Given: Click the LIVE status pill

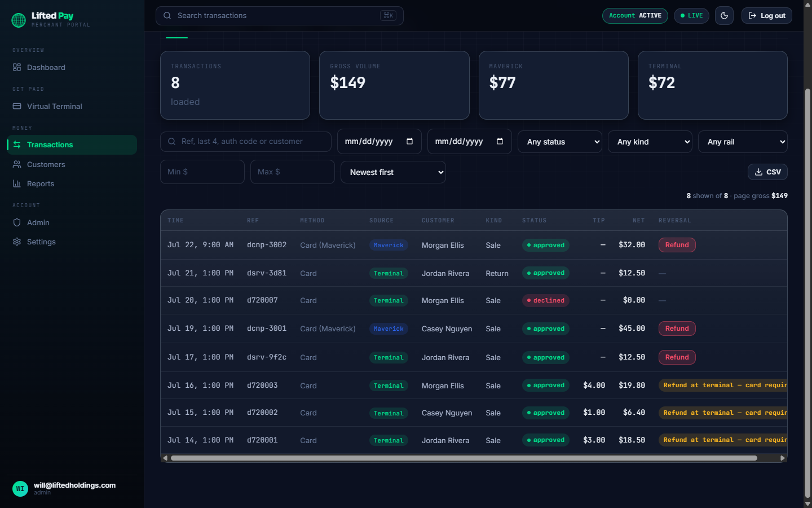Looking at the screenshot, I should click(x=691, y=16).
